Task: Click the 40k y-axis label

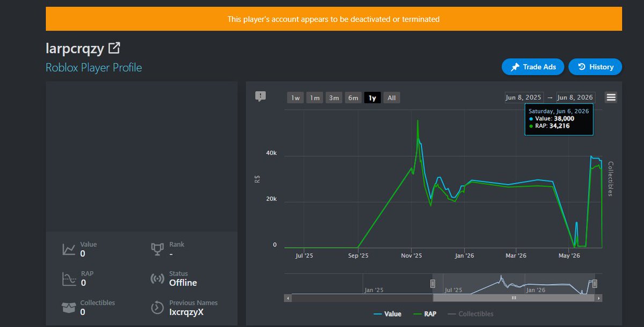Action: pyautogui.click(x=271, y=153)
